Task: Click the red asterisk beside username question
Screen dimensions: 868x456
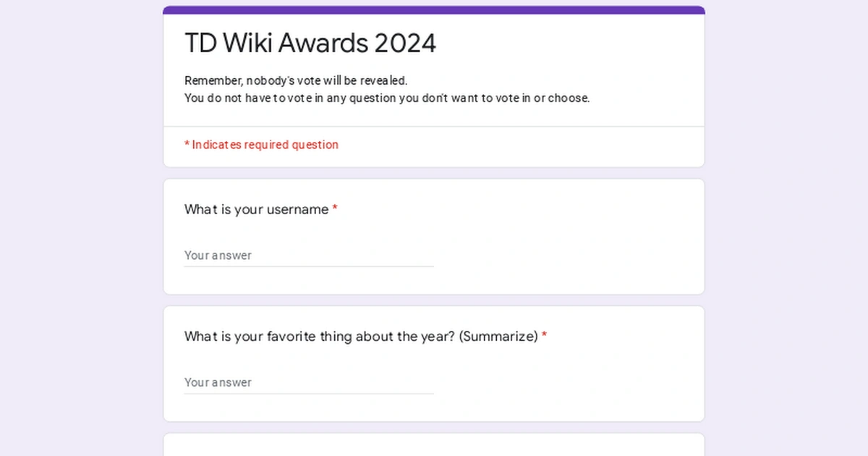Action: coord(335,209)
